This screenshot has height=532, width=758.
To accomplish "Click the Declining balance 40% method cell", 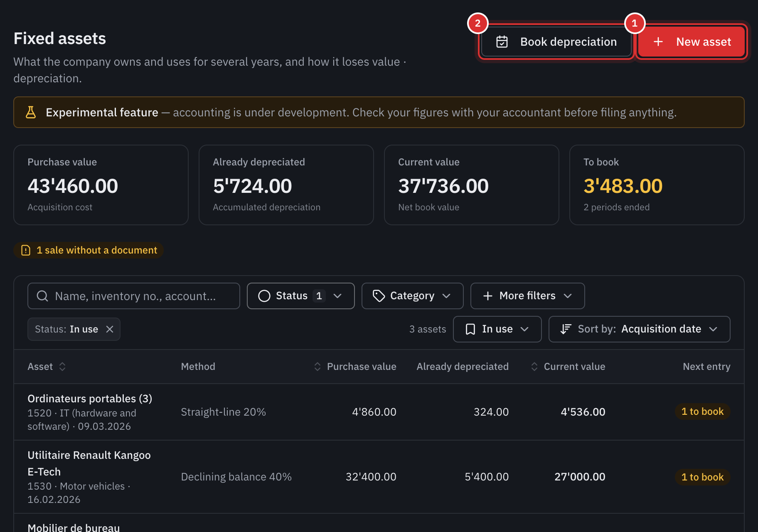I will (236, 477).
